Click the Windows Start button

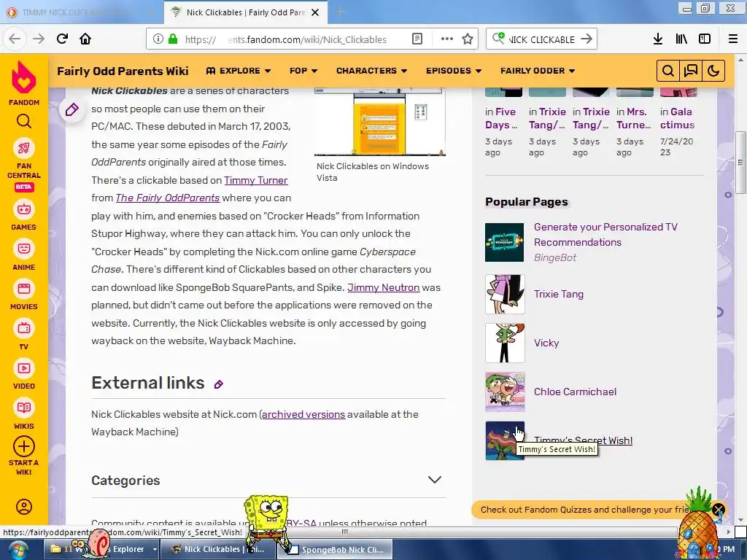pos(18,551)
